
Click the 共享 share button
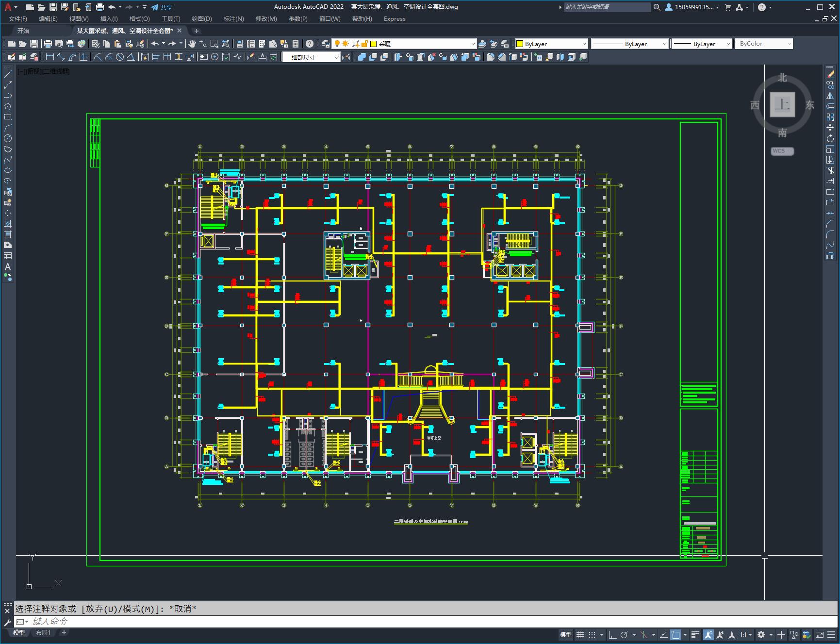162,7
